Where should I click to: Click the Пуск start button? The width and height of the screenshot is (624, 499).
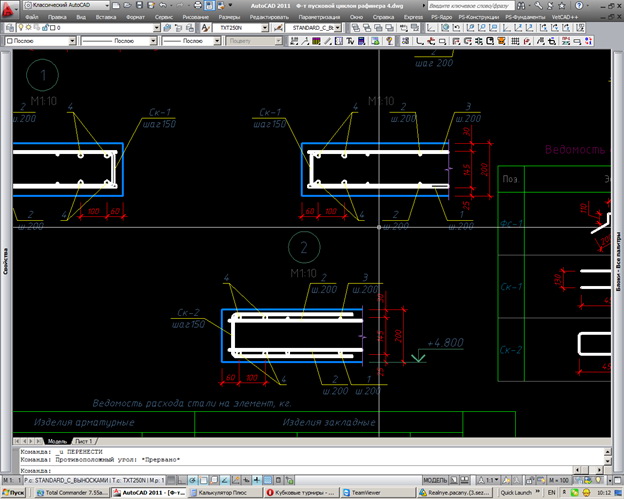coord(14,492)
